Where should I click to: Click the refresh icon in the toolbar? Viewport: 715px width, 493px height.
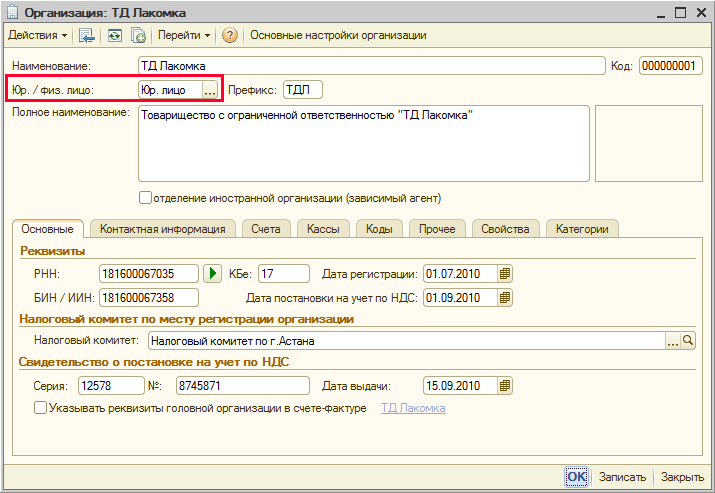coord(115,35)
